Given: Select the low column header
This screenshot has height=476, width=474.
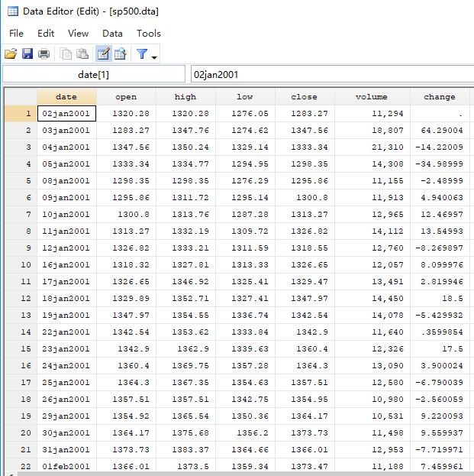Looking at the screenshot, I should point(245,97).
